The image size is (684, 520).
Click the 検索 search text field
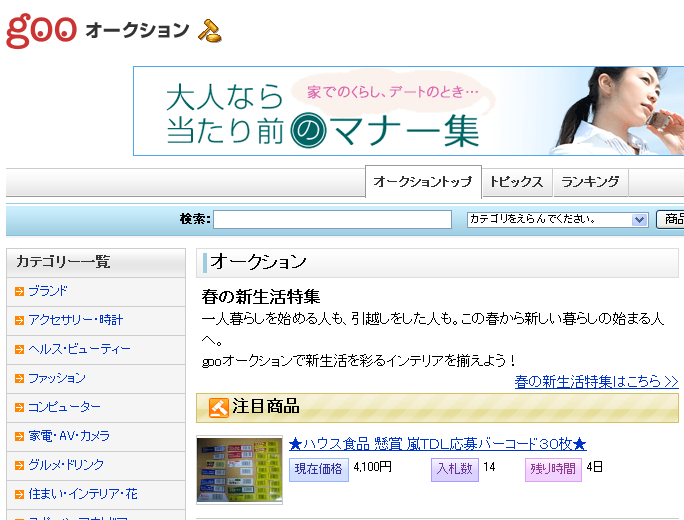pyautogui.click(x=332, y=219)
